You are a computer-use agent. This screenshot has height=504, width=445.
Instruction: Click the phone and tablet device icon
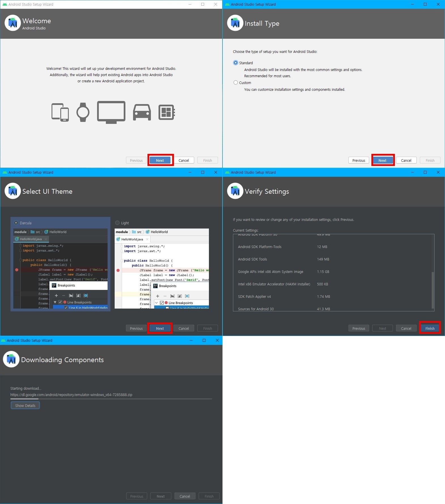tap(60, 112)
